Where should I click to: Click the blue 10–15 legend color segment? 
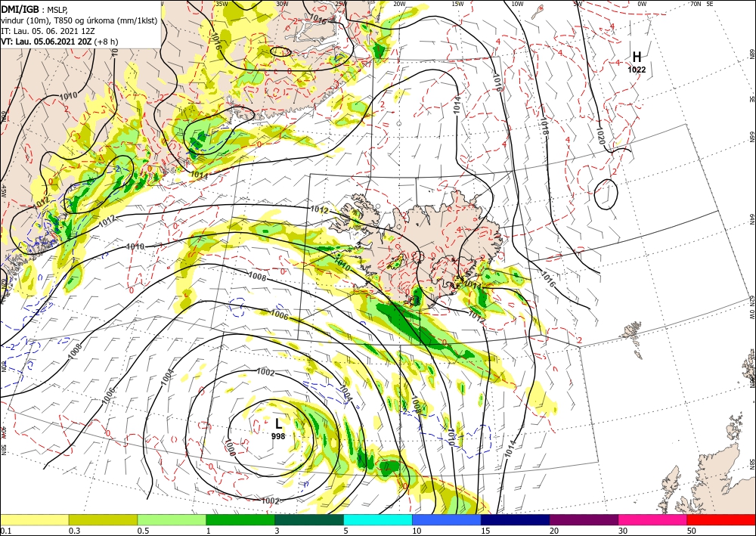point(447,519)
